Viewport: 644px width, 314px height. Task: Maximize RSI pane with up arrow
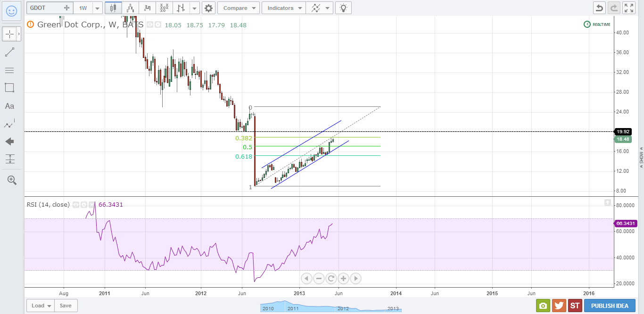pos(608,202)
